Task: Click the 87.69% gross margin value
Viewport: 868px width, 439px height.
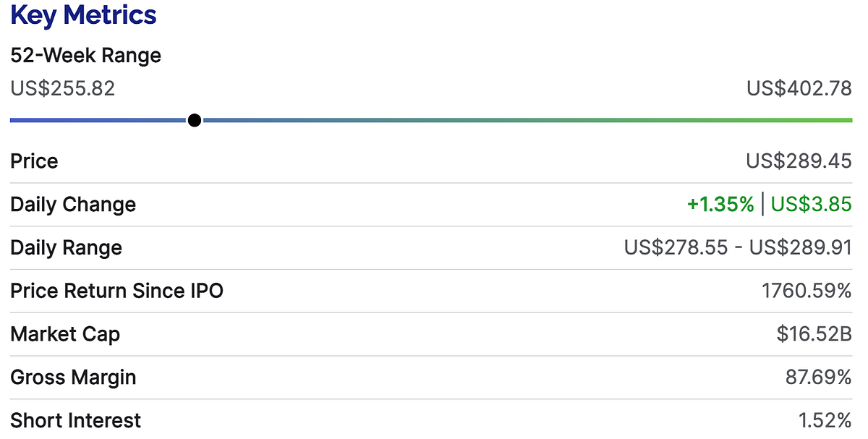Action: coord(819,378)
